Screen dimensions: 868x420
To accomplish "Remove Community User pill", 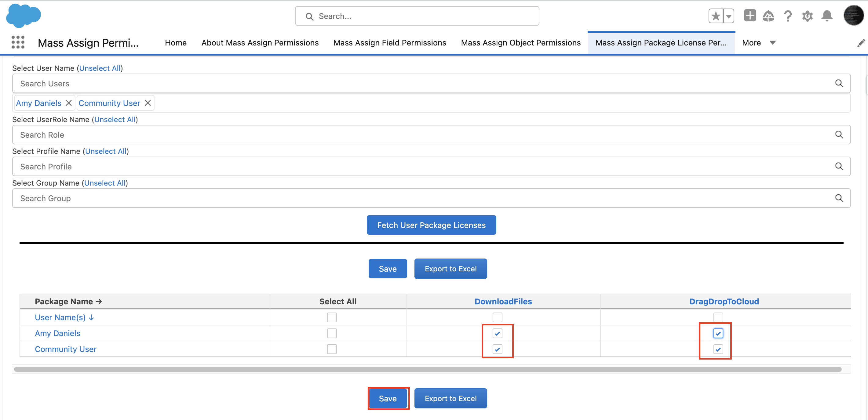I will point(148,103).
